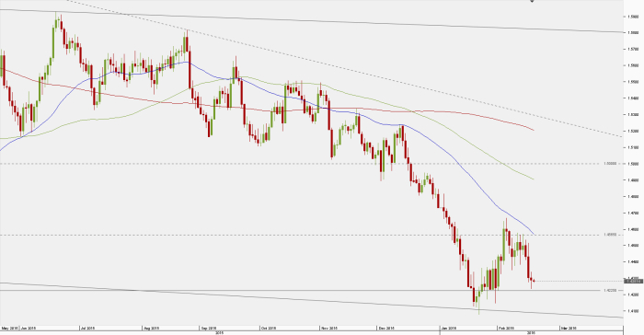
Task: Select the 1.50000 dashed level label
Action: pos(610,164)
